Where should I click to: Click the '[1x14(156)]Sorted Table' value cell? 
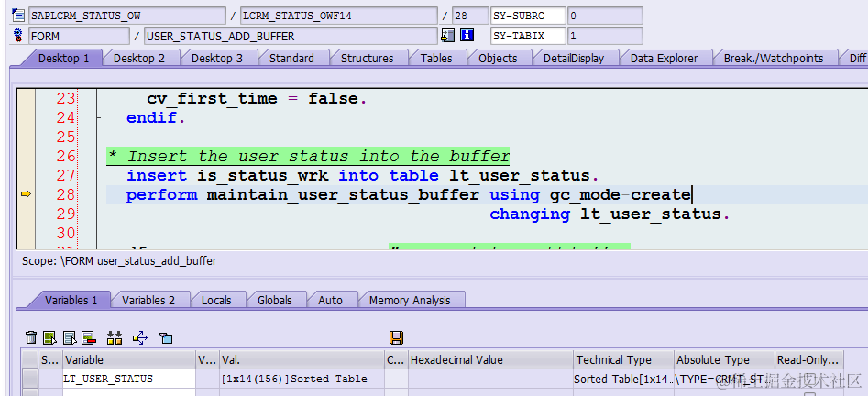302,379
